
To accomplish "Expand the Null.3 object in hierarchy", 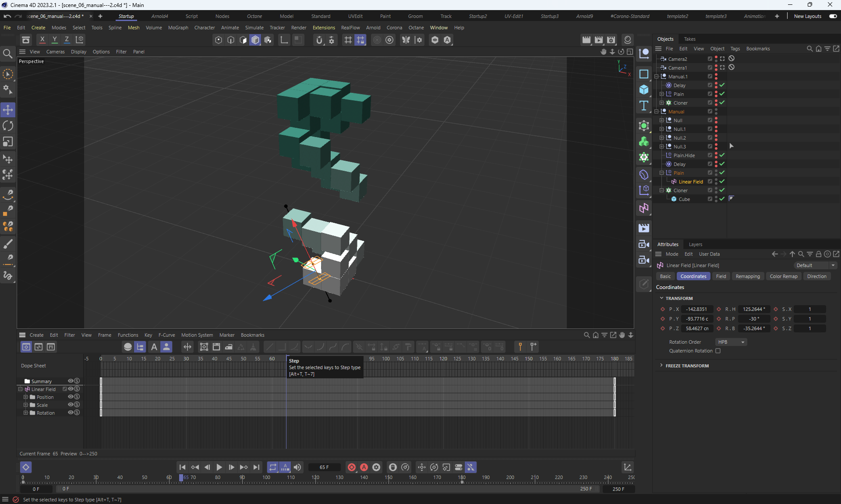I will click(661, 147).
